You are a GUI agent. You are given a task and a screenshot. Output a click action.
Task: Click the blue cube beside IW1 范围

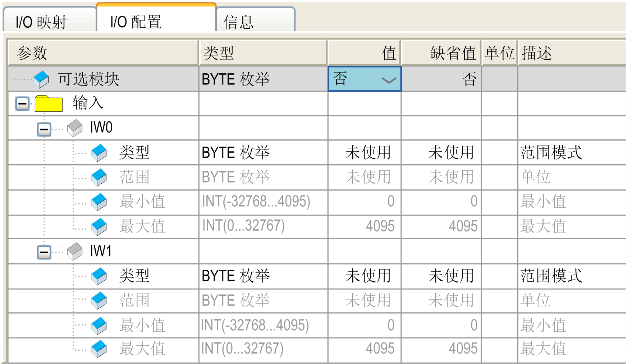point(99,300)
